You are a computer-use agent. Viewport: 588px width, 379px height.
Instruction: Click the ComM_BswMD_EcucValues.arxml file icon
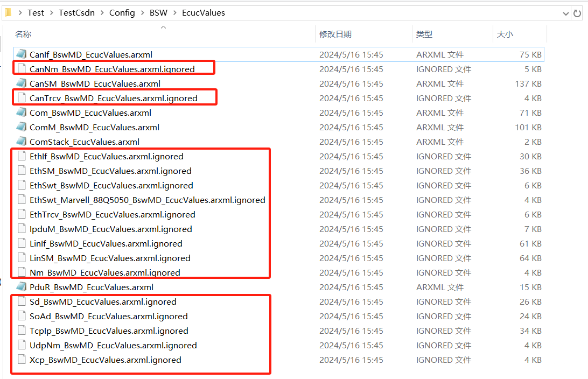click(x=21, y=127)
